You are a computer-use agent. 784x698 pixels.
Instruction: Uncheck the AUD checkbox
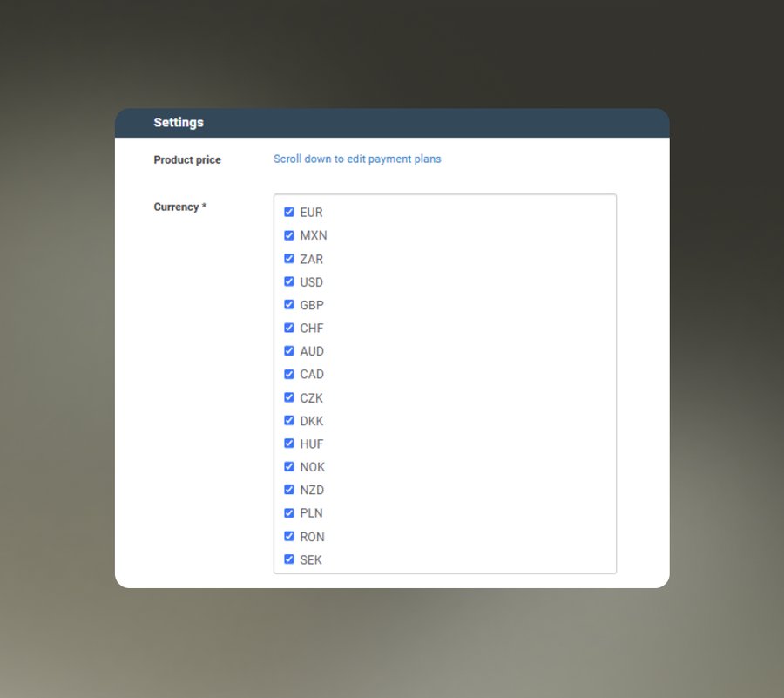(289, 350)
